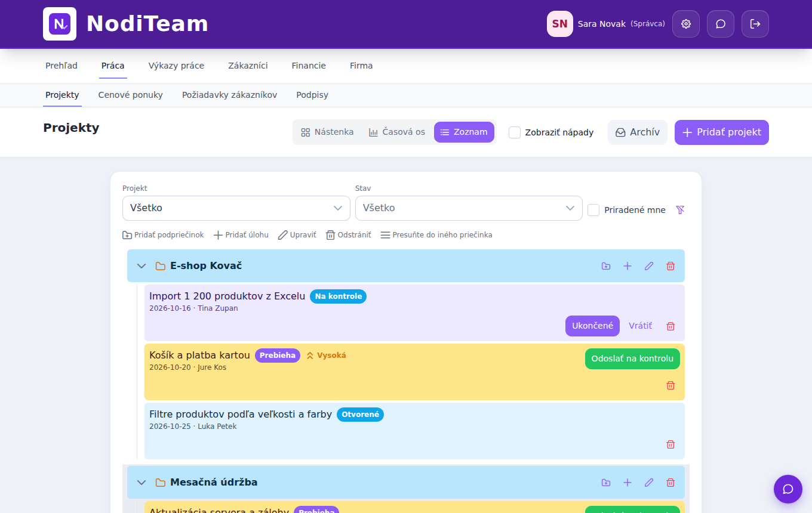This screenshot has width=812, height=513.
Task: Delete the Filtre produktov task
Action: tap(670, 444)
